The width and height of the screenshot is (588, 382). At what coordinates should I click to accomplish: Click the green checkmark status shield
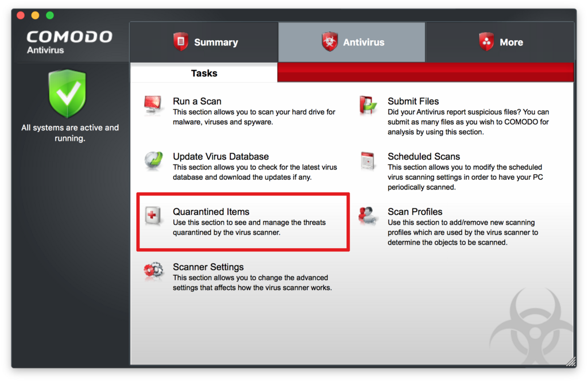point(68,94)
